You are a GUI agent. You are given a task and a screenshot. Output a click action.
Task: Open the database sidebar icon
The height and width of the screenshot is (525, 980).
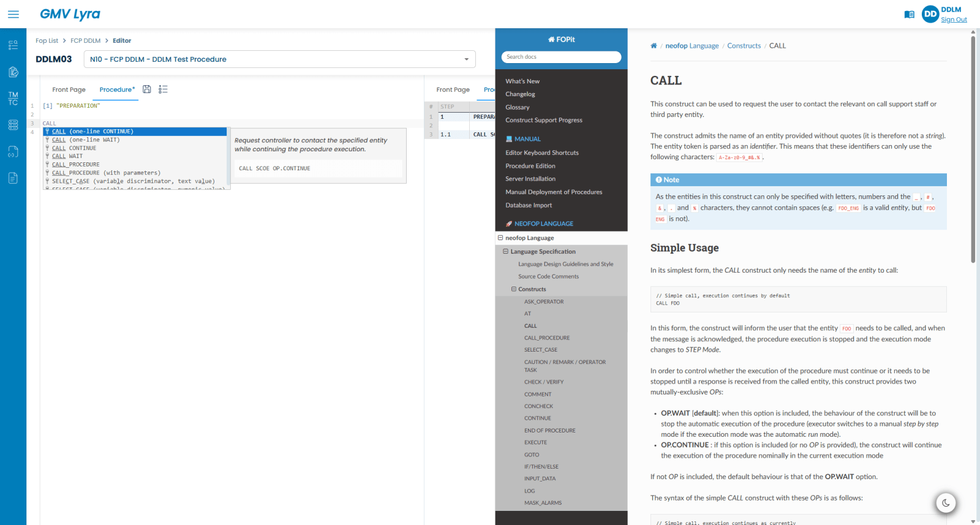pos(13,125)
